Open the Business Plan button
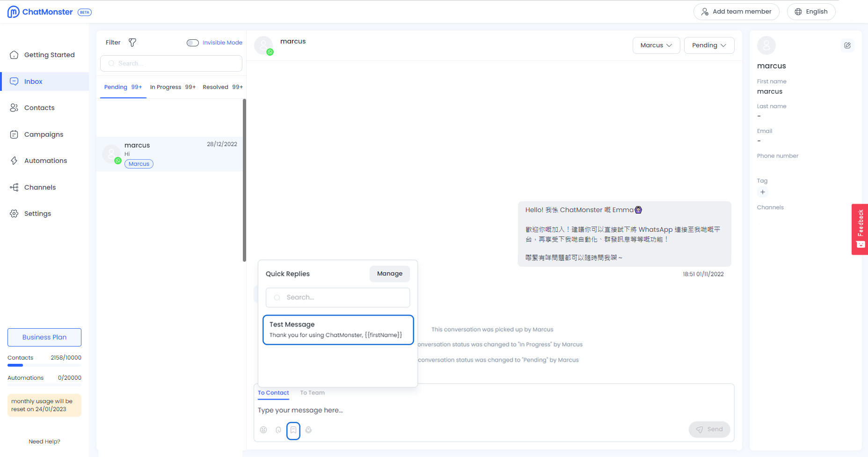 [44, 337]
